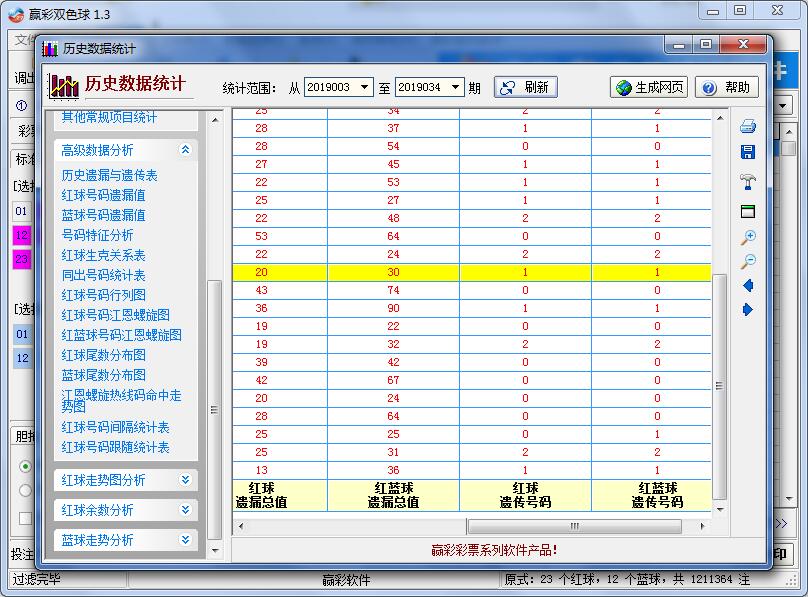Image resolution: width=808 pixels, height=597 pixels.
Task: Click the 帮助 help button
Action: tap(727, 86)
